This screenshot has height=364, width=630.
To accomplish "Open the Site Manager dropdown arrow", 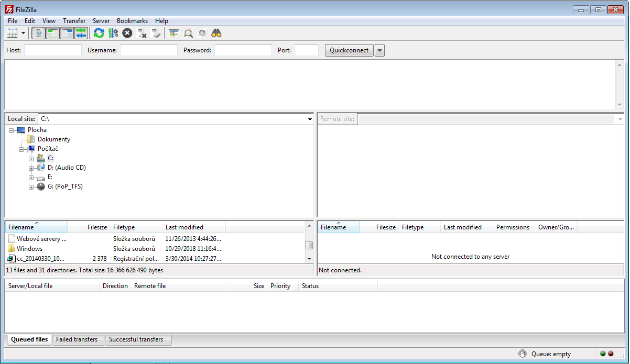I will coord(23,32).
